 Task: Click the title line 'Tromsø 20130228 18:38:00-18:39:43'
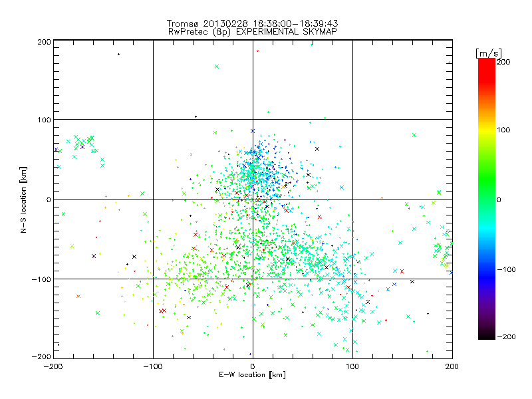[252, 23]
